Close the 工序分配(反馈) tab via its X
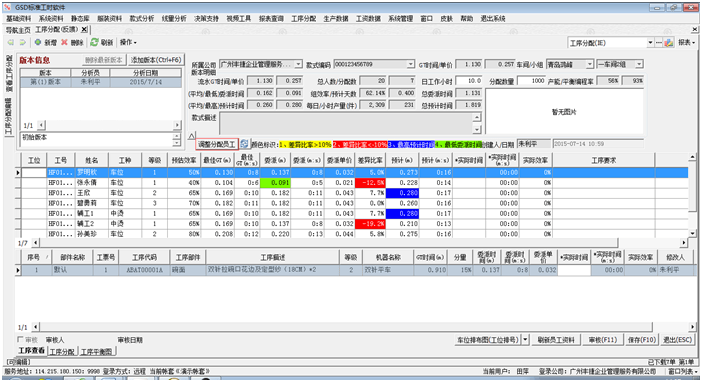Viewport: 702px width, 382px height. point(84,30)
